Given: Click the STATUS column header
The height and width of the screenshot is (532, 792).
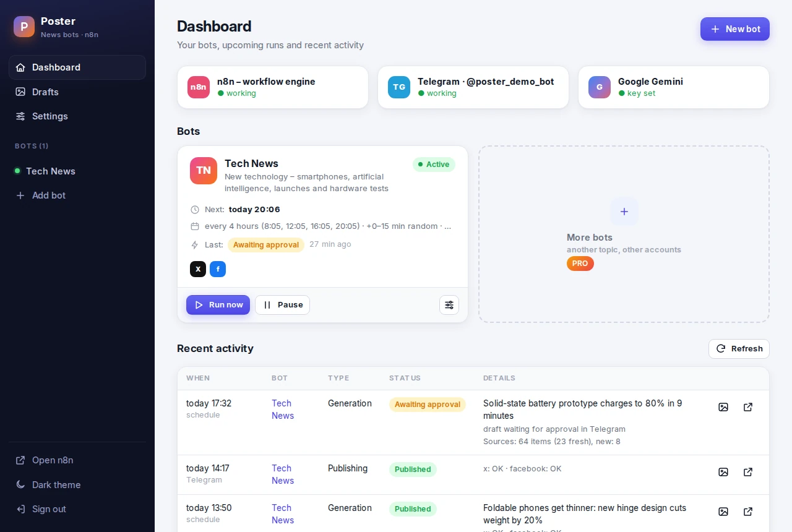Looking at the screenshot, I should coord(405,378).
